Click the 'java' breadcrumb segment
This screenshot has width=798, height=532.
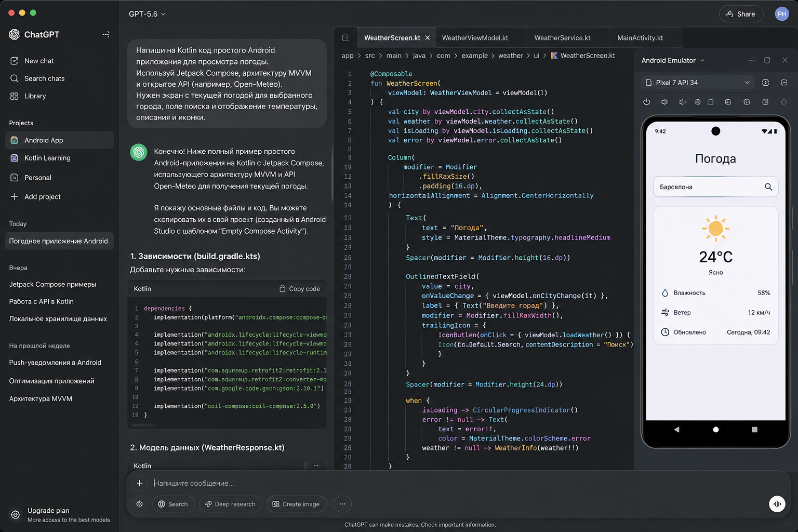[x=419, y=56]
